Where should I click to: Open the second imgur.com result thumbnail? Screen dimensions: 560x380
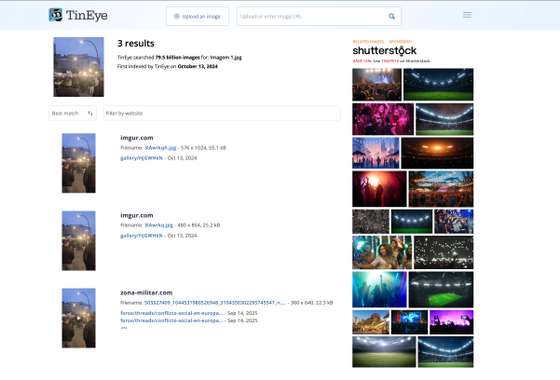pyautogui.click(x=79, y=241)
